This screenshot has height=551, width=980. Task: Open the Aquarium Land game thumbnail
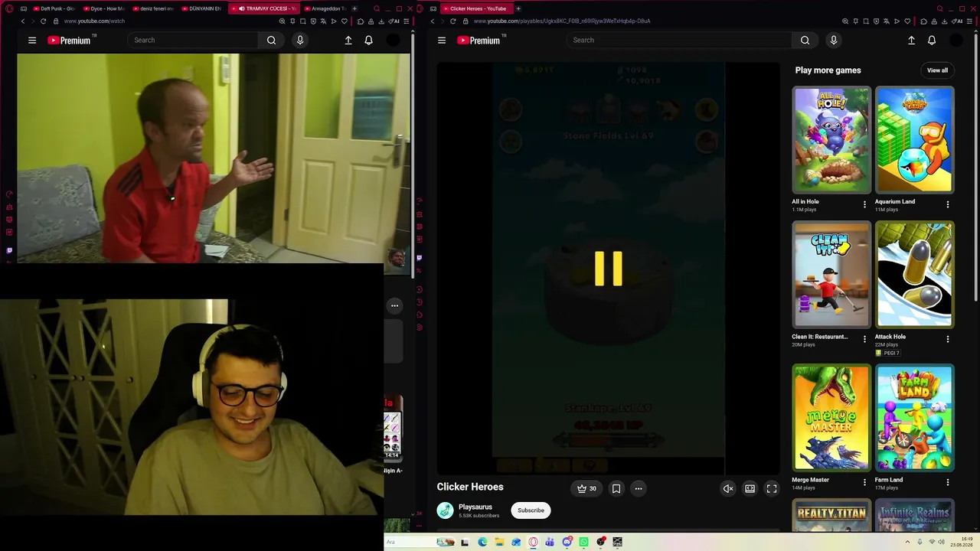tap(915, 139)
